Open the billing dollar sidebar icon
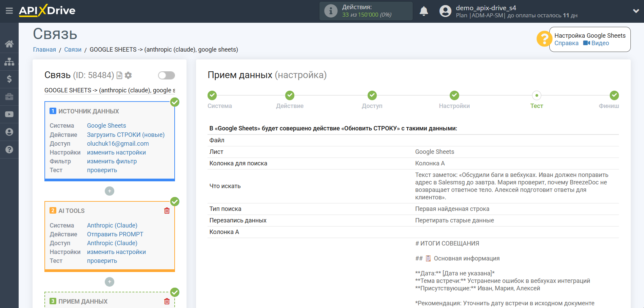The height and width of the screenshot is (308, 644). pyautogui.click(x=9, y=79)
